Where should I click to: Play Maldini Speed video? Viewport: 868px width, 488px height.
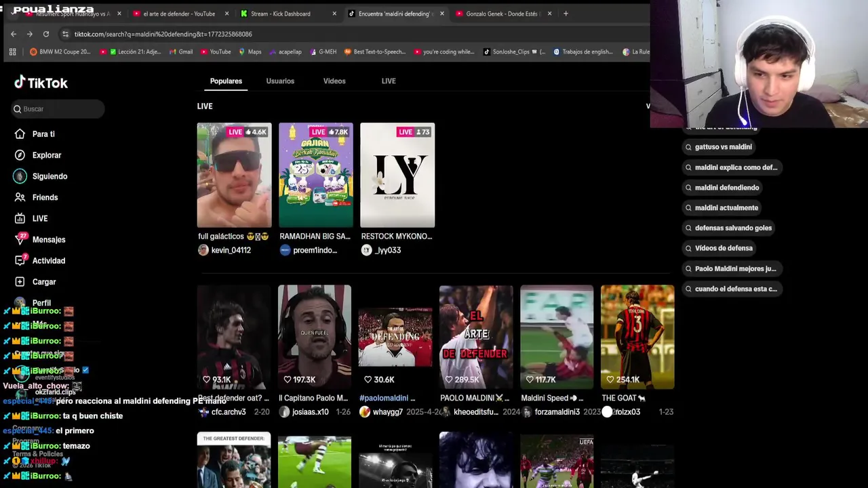(557, 337)
